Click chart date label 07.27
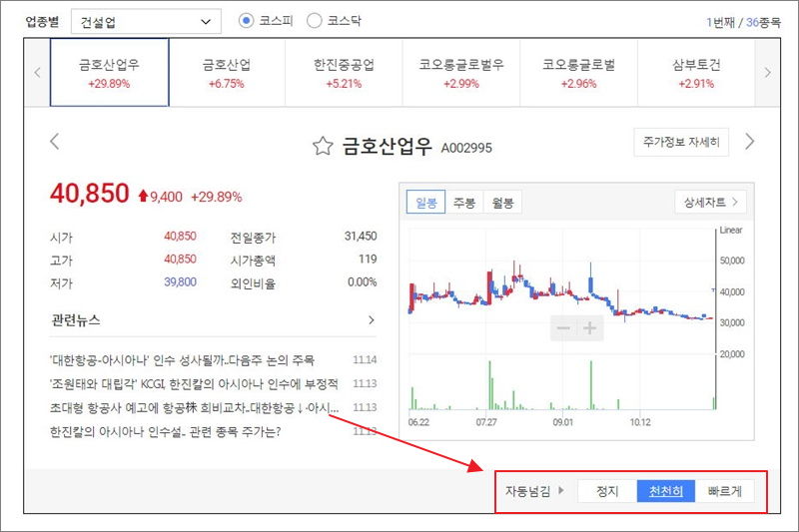Image resolution: width=799 pixels, height=532 pixels. (x=486, y=422)
